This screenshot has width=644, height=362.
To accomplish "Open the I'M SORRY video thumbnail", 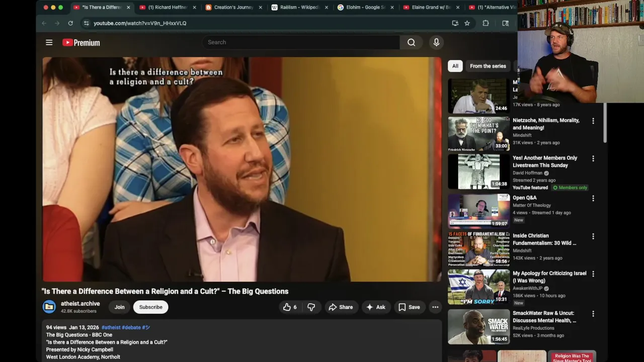I will [x=478, y=286].
